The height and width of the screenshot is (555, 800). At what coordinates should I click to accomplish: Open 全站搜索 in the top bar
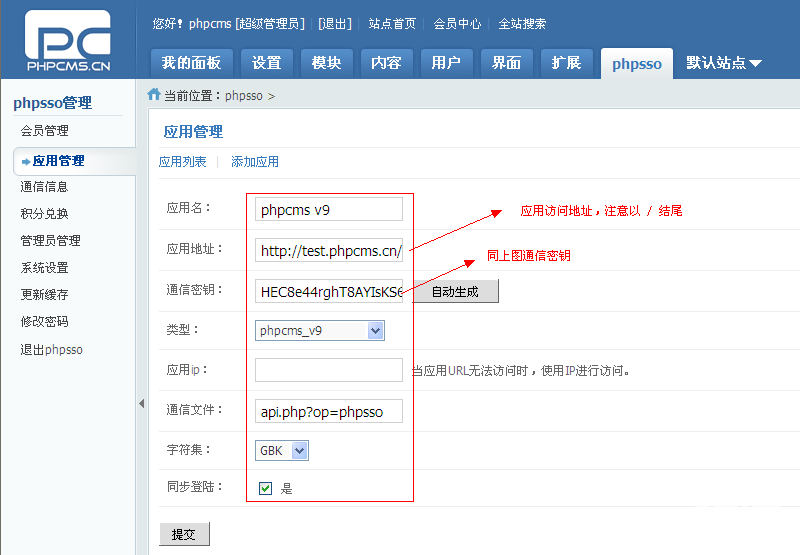(522, 23)
